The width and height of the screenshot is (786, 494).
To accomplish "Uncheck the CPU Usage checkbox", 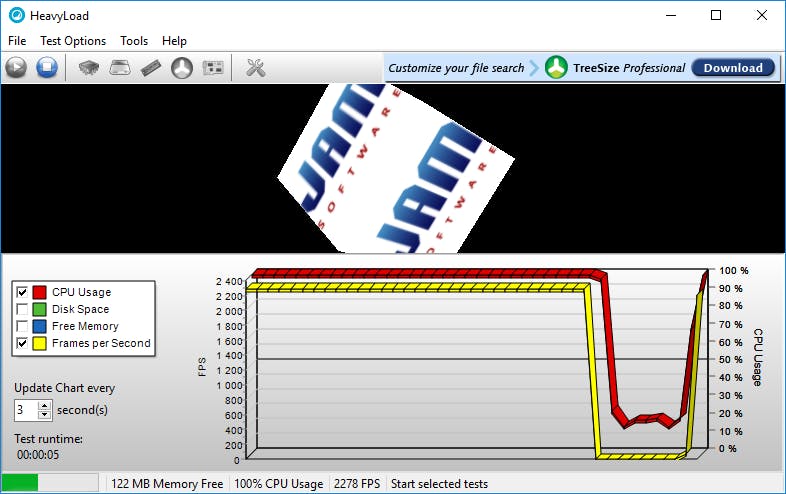I will click(x=22, y=292).
